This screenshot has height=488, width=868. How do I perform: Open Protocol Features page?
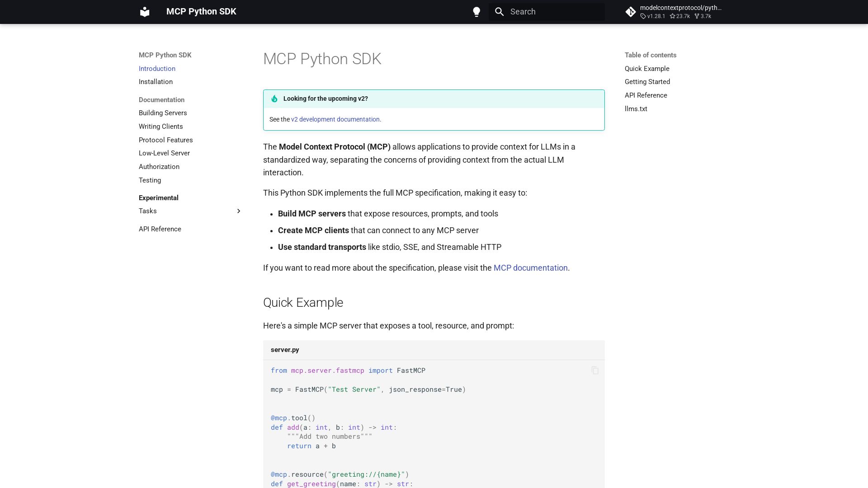166,140
